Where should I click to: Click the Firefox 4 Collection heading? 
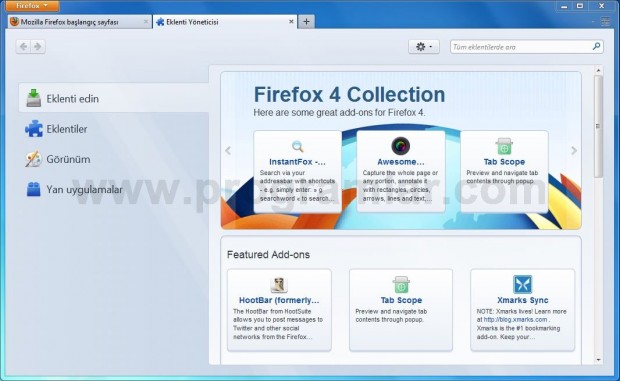tap(349, 94)
